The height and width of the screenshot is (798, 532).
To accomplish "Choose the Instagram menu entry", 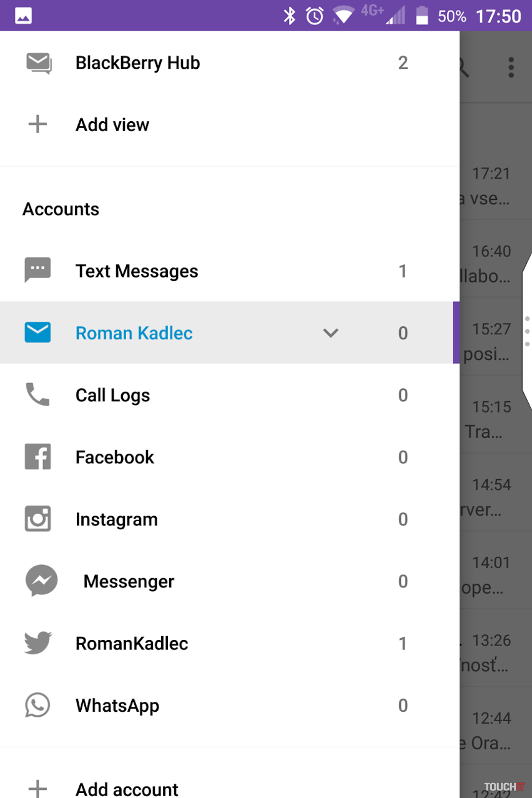I will tap(117, 519).
